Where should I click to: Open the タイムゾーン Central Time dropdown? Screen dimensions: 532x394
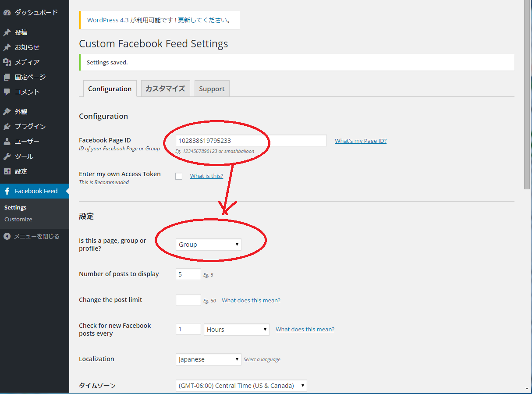pos(241,386)
